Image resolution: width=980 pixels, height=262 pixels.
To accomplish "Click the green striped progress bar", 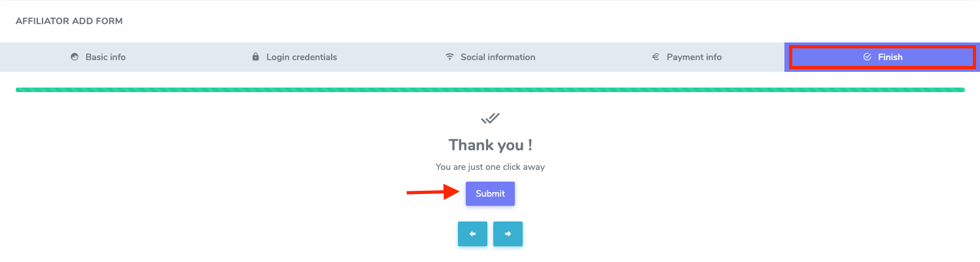I will click(x=490, y=90).
